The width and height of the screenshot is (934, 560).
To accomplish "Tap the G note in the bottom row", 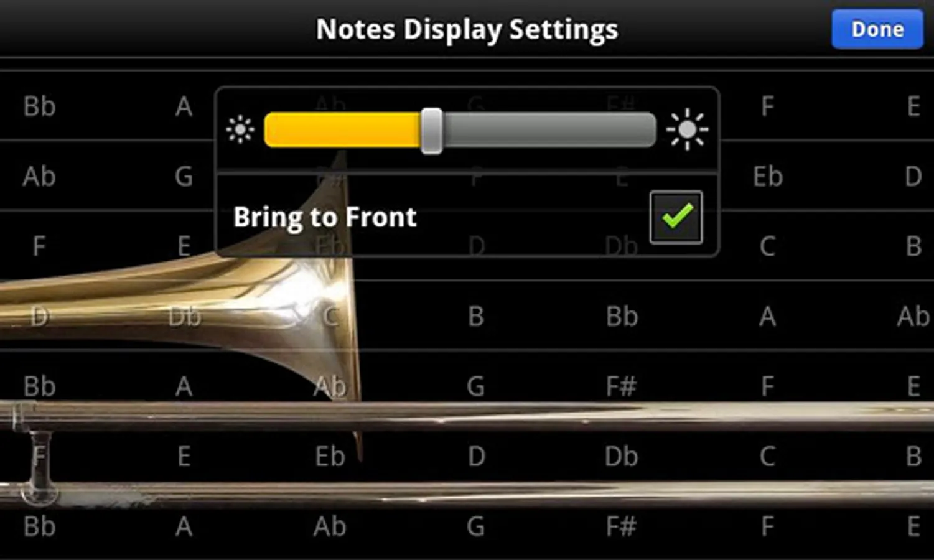I will 476,527.
